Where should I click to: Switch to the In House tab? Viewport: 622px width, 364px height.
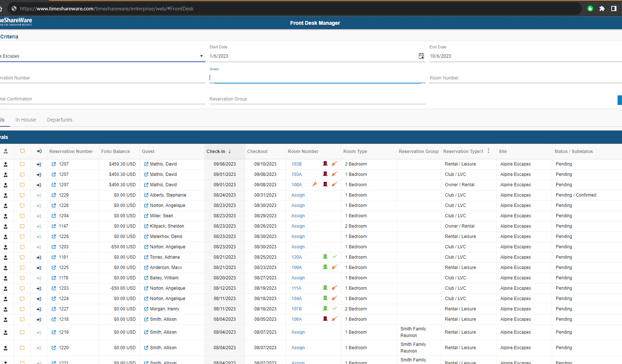click(26, 120)
